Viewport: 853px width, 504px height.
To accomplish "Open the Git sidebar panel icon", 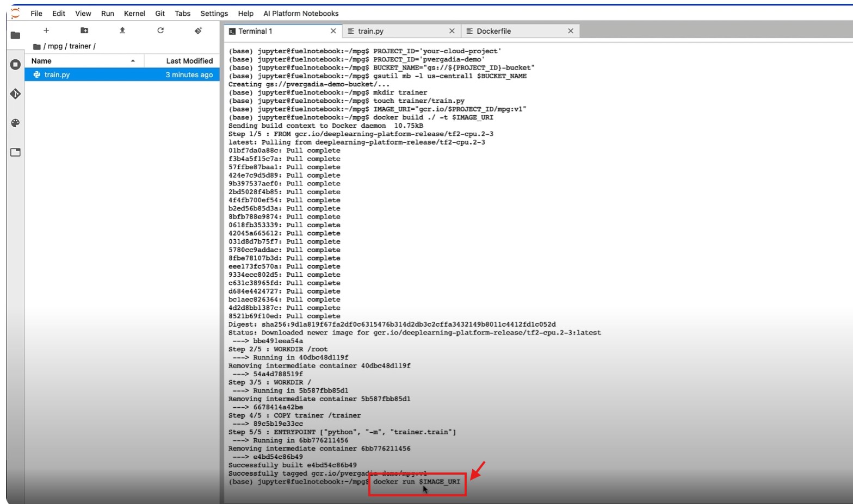I will [15, 94].
